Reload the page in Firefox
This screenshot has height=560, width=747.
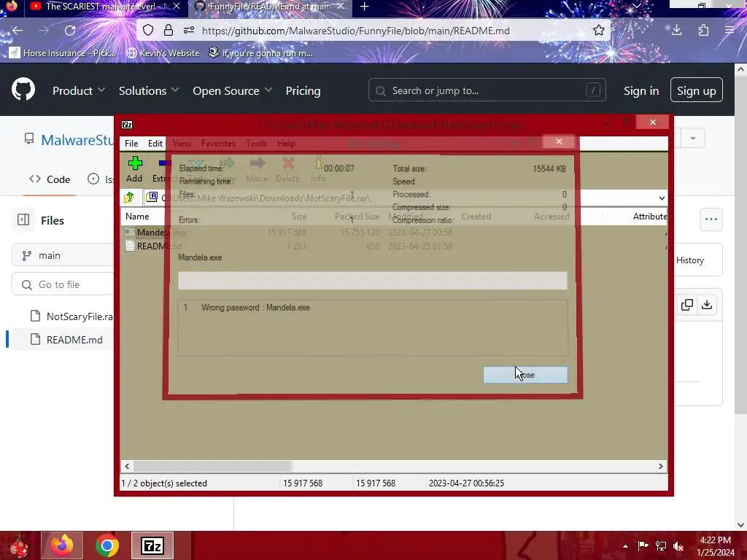pyautogui.click(x=70, y=31)
